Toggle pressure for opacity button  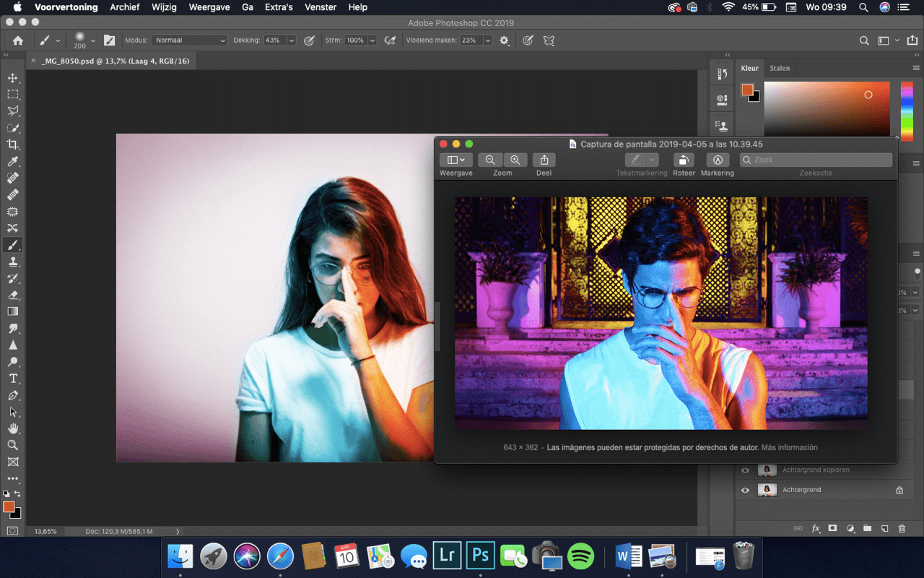point(310,40)
